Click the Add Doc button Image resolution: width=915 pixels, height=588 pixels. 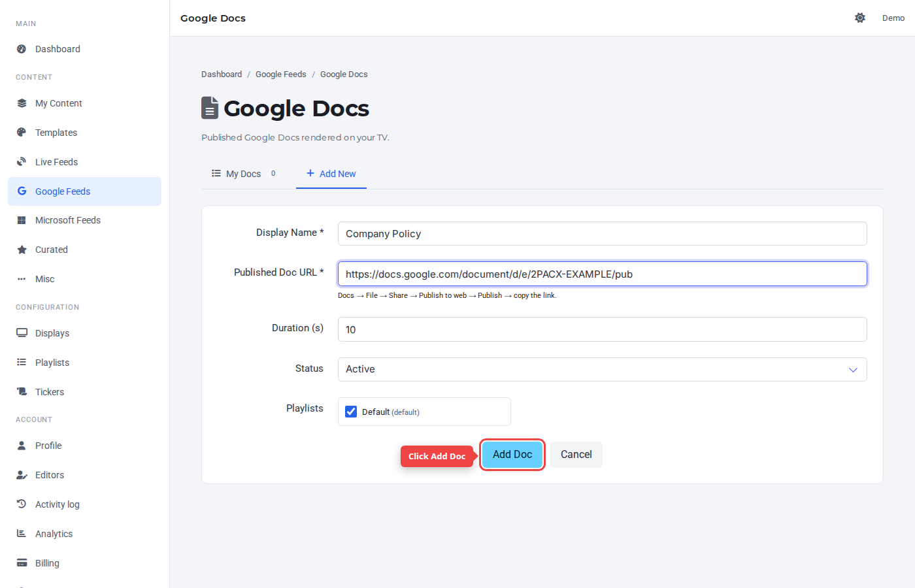point(512,455)
